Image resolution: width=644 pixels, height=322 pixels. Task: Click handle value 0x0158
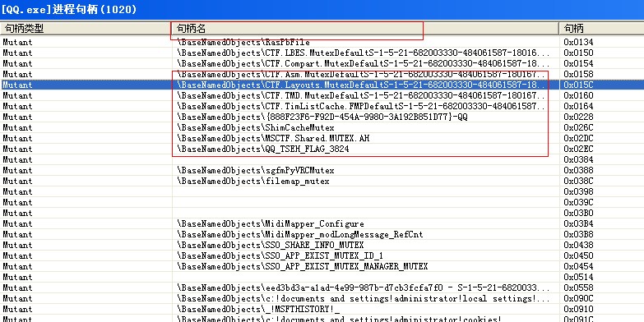pos(578,74)
